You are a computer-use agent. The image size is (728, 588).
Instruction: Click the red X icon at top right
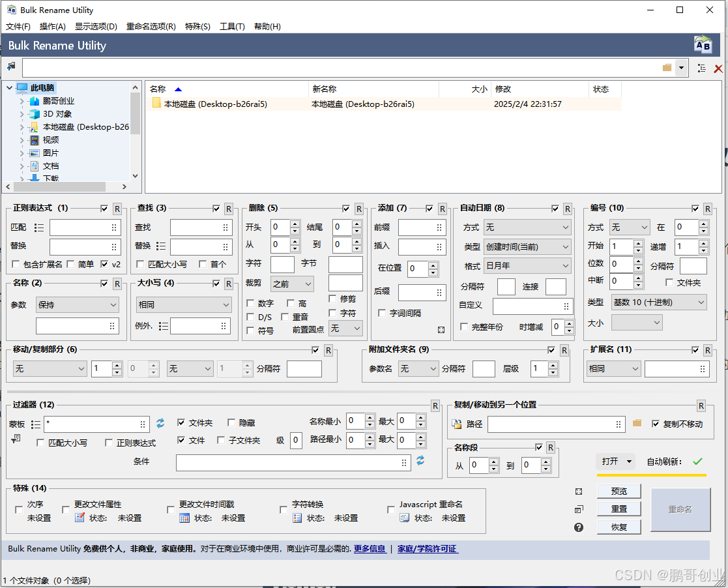[x=718, y=68]
